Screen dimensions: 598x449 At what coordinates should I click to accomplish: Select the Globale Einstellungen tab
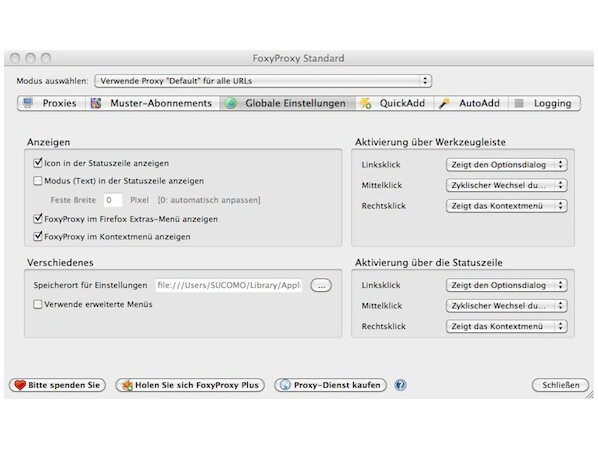pos(288,103)
